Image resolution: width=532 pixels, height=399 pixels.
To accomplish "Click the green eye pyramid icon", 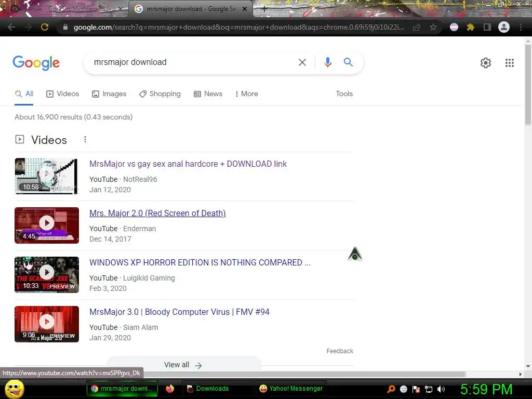I will [355, 254].
